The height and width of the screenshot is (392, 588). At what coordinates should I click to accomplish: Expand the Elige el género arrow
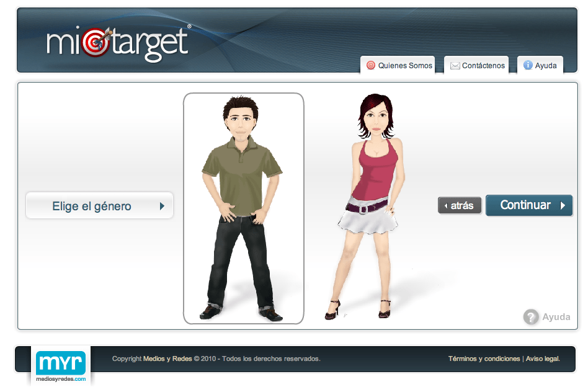pyautogui.click(x=162, y=207)
